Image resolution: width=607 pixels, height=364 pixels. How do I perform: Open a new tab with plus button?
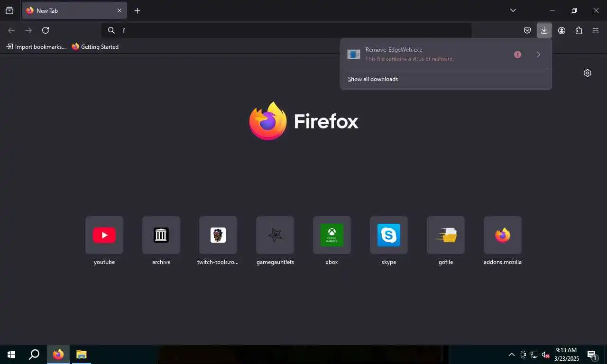tap(137, 10)
